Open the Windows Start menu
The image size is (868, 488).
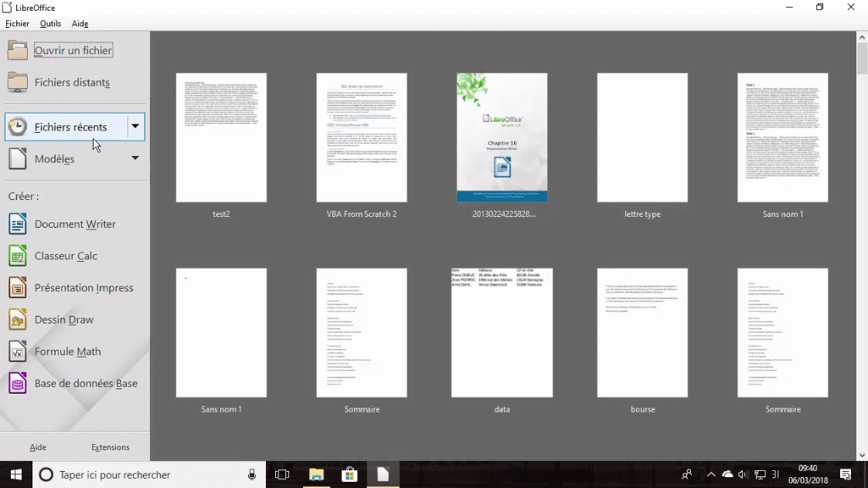pyautogui.click(x=16, y=475)
